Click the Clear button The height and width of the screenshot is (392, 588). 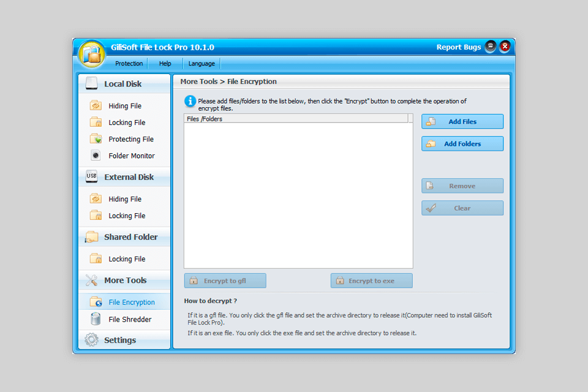point(462,208)
